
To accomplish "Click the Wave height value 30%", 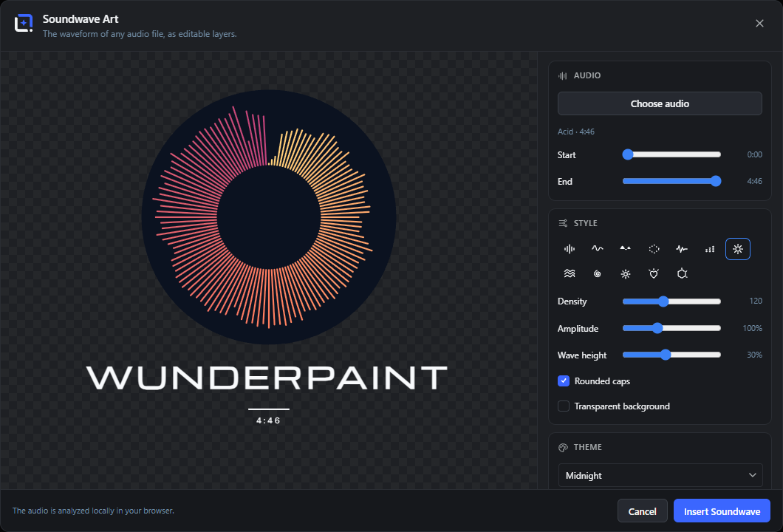I will [x=754, y=355].
